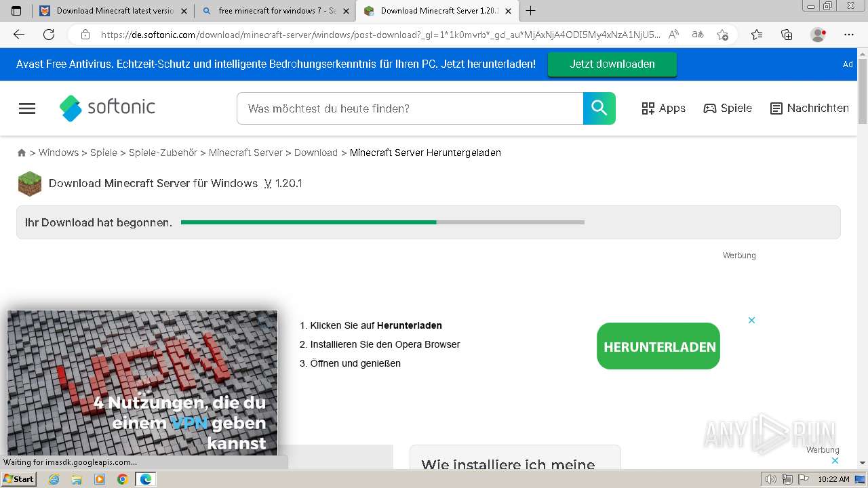The image size is (868, 488).
Task: Select the Download Minecraft Server tab
Action: (x=439, y=11)
